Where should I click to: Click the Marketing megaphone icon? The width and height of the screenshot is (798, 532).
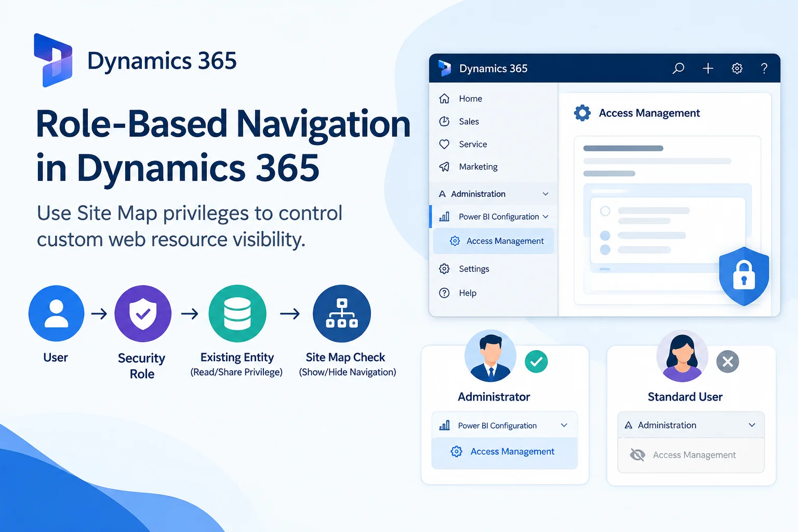444,167
